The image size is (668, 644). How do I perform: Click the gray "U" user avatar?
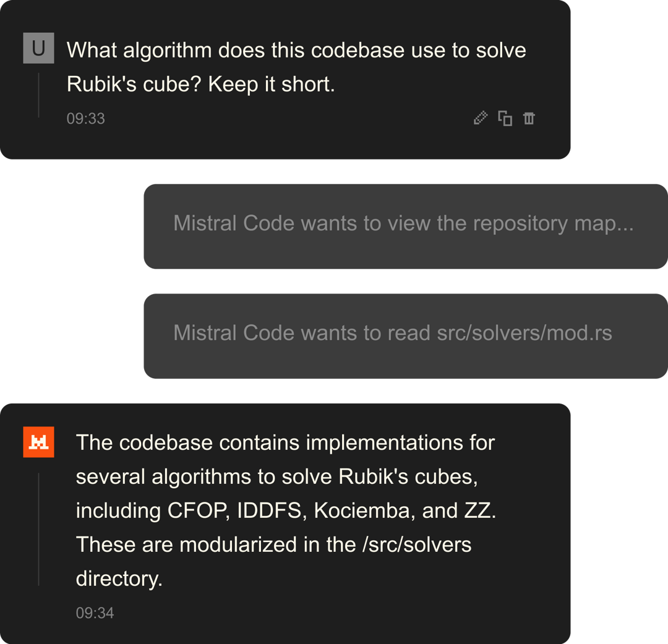(38, 49)
